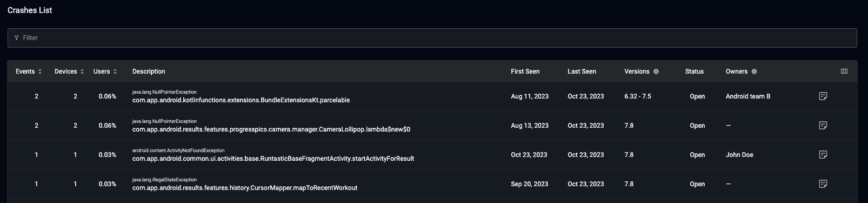Click the Status column header
Viewport: 868px width, 203px height.
pos(695,71)
